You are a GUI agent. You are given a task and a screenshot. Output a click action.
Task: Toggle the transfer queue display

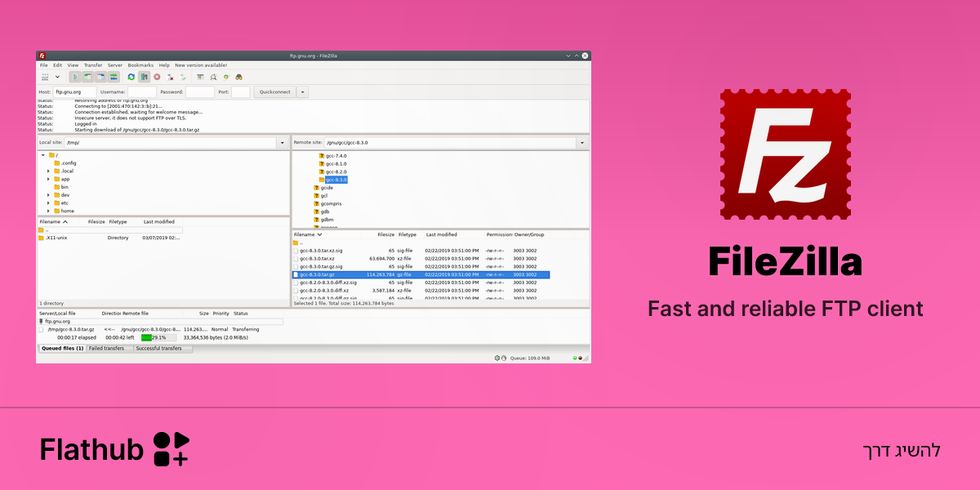114,77
